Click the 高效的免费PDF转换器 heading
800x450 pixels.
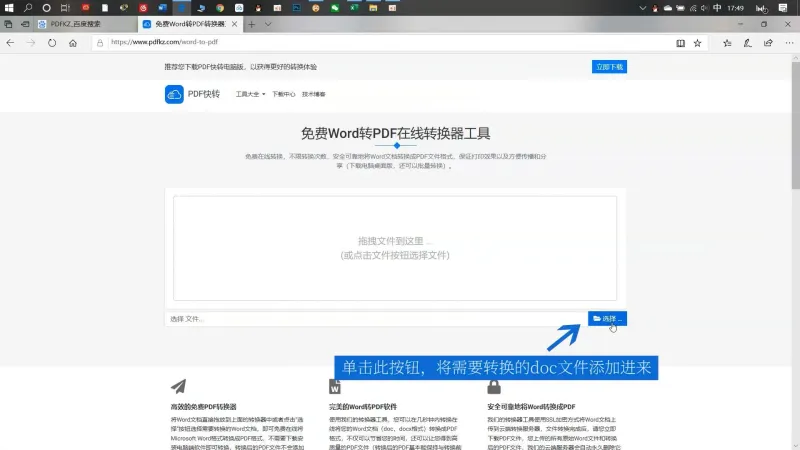[x=204, y=407]
